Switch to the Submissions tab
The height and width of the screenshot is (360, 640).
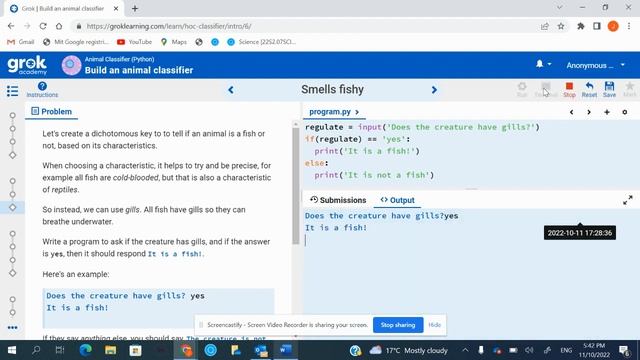pos(338,200)
